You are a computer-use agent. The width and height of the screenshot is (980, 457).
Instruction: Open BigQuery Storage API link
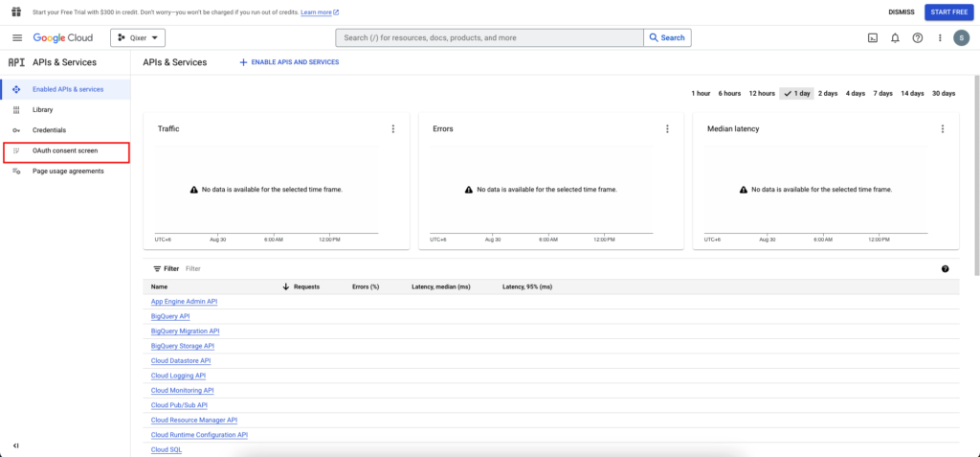coord(183,346)
